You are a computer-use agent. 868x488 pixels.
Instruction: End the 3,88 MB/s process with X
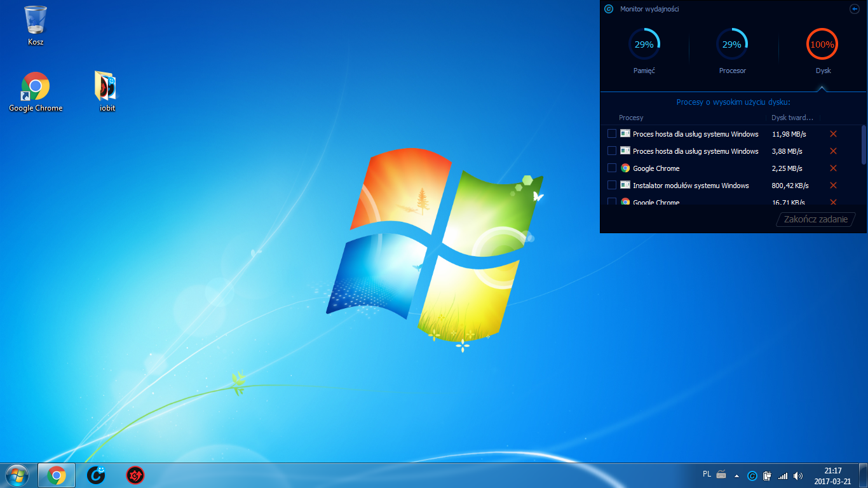pos(833,151)
